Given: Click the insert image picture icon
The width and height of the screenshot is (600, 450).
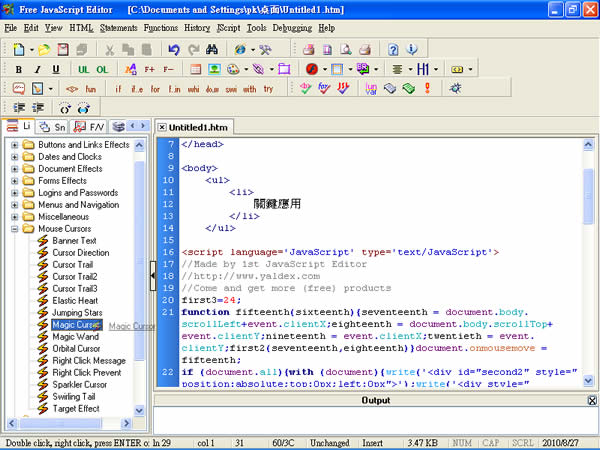Looking at the screenshot, I should (x=212, y=69).
